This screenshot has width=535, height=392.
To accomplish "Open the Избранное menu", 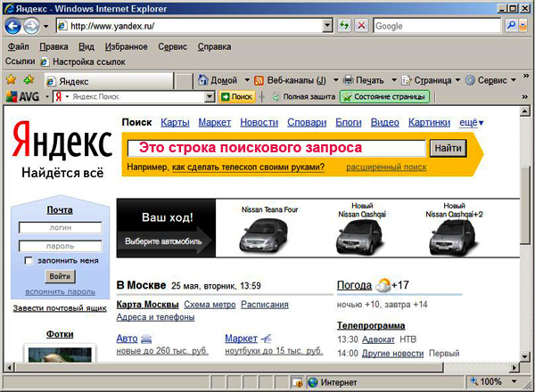I will [x=127, y=46].
